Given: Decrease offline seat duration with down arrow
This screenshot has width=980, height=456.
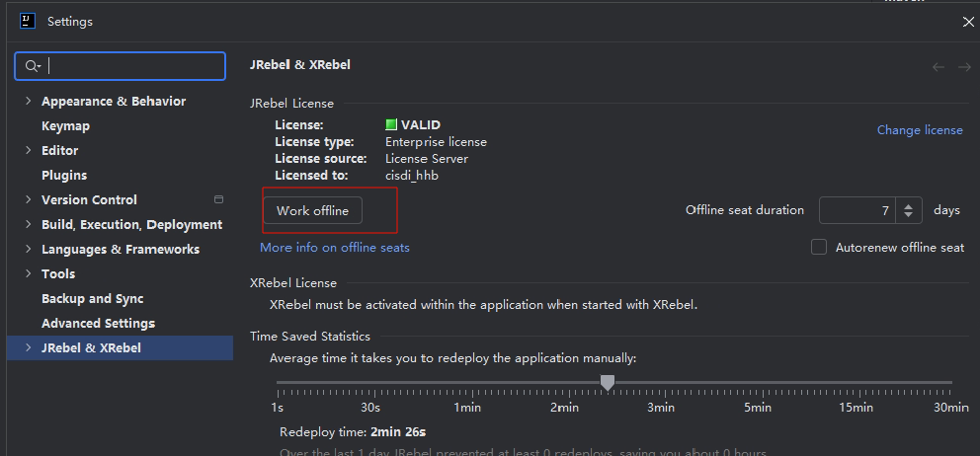Looking at the screenshot, I should 909,216.
